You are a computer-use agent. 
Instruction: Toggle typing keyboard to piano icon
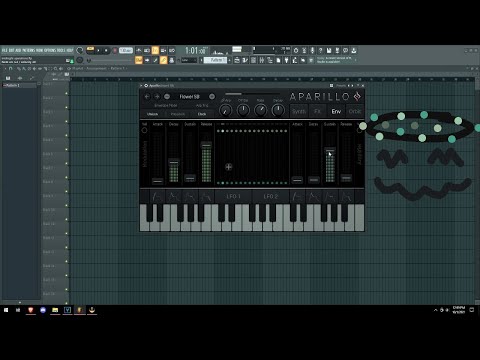coord(139,60)
